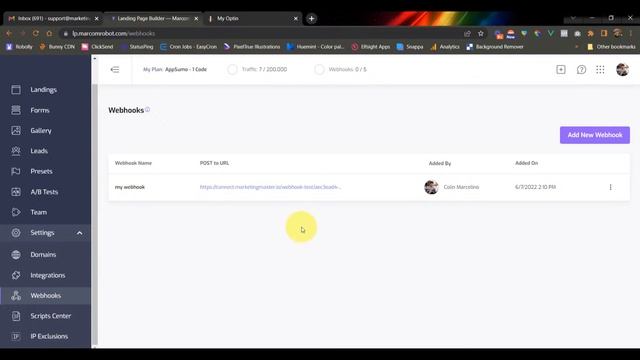Click the Added On column header
The width and height of the screenshot is (640, 360).
526,163
